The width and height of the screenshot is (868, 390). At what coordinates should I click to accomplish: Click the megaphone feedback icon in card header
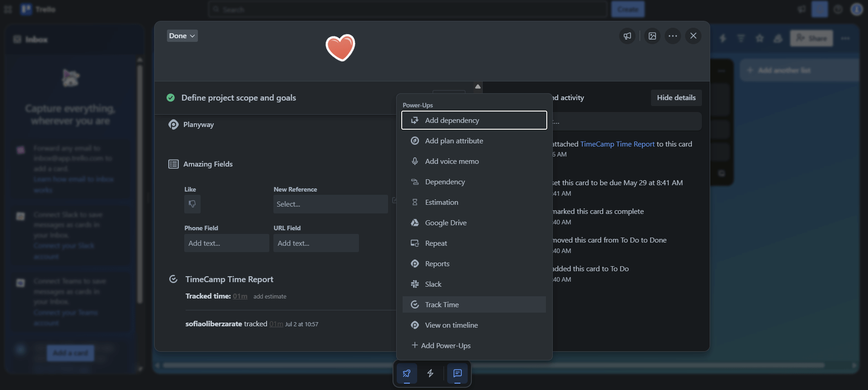pos(627,36)
